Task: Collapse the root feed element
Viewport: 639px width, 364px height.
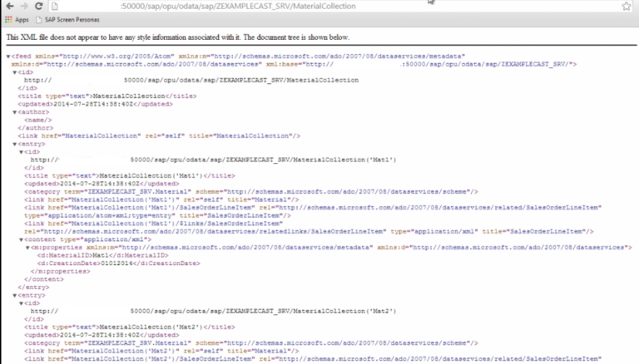Action: (x=8, y=57)
